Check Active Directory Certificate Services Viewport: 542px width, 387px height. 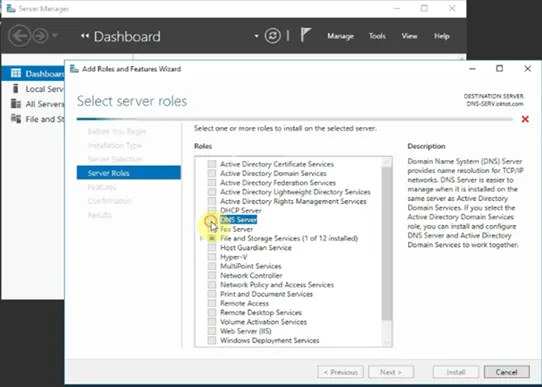point(212,164)
